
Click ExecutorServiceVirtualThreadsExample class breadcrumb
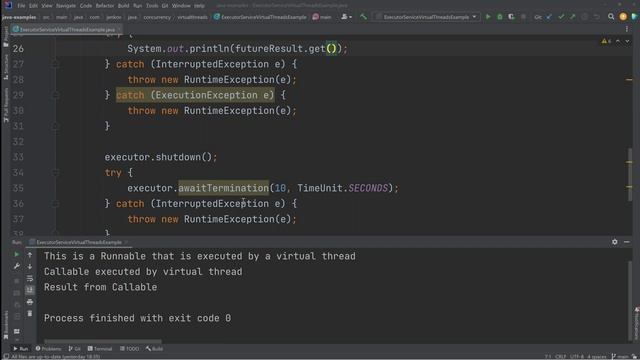coord(260,17)
